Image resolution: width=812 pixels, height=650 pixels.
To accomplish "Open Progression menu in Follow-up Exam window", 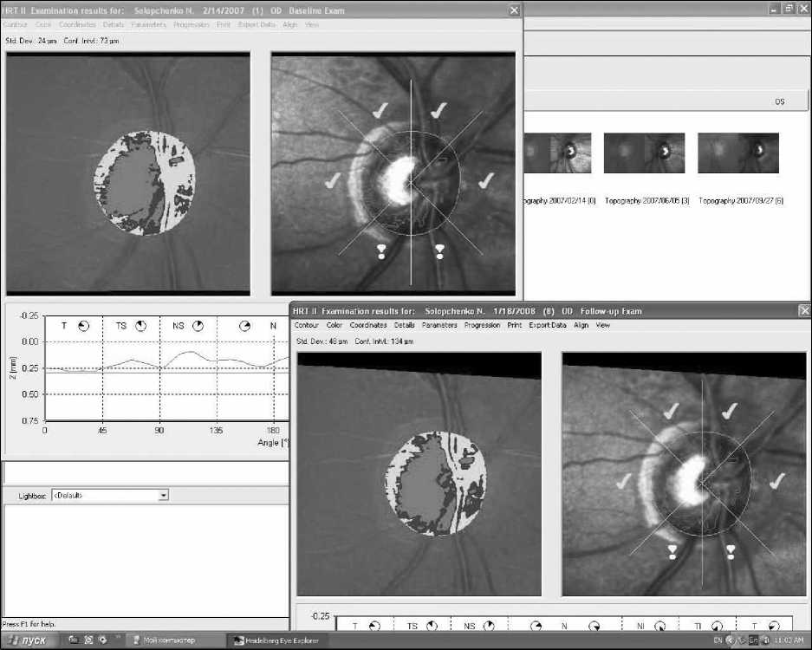I will pos(482,325).
